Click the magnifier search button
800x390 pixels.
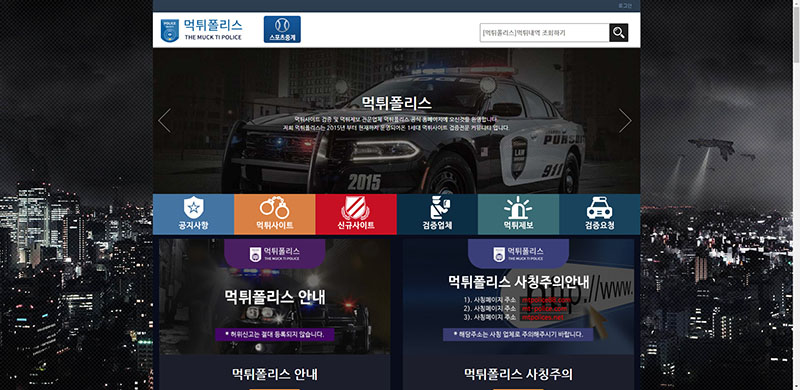click(618, 33)
